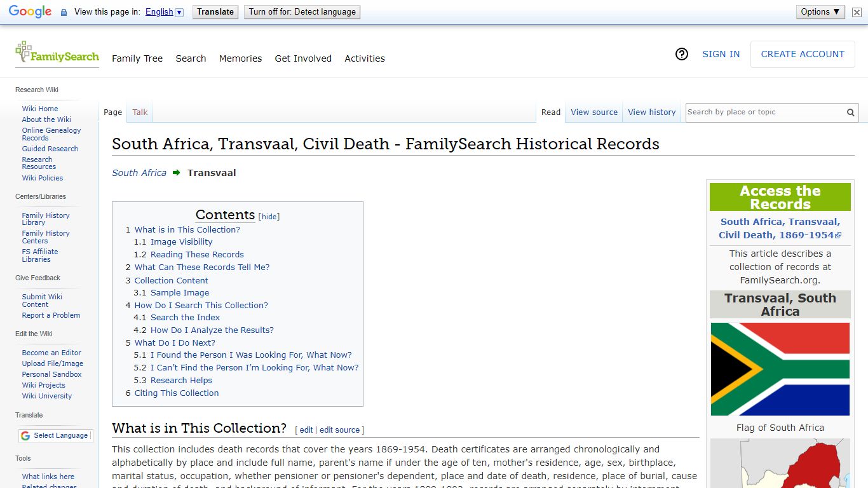Click the Translate button

pos(215,11)
